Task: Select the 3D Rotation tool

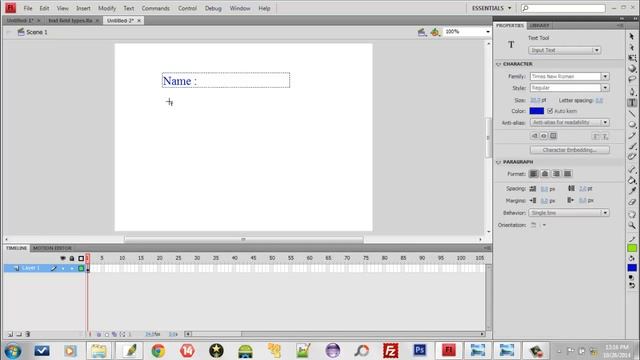Action: tap(632, 69)
